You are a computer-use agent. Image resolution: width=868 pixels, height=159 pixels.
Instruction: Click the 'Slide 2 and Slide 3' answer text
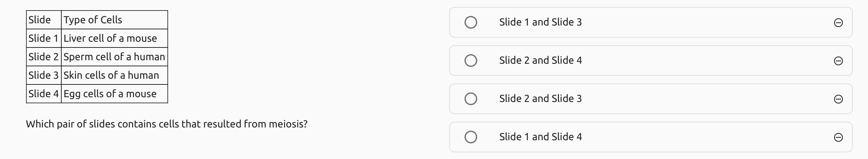pos(540,98)
